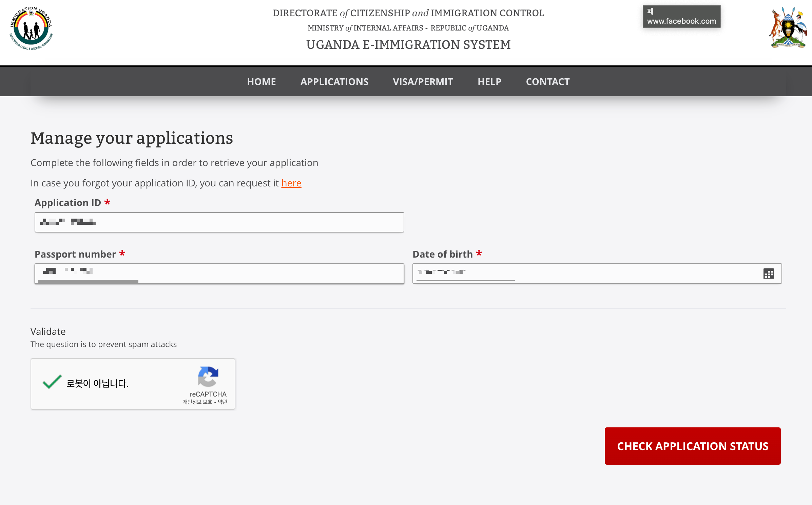This screenshot has width=812, height=505.
Task: Open the HOME menu item
Action: click(x=261, y=82)
